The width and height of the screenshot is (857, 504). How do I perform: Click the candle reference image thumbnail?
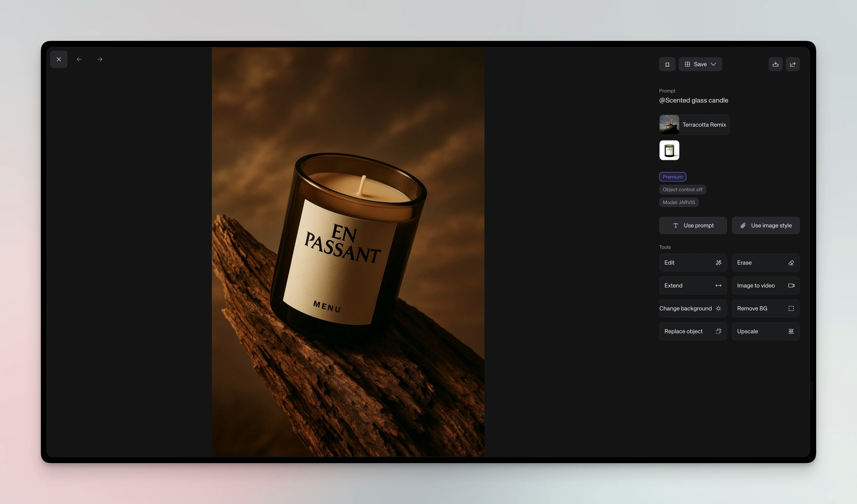click(x=669, y=150)
